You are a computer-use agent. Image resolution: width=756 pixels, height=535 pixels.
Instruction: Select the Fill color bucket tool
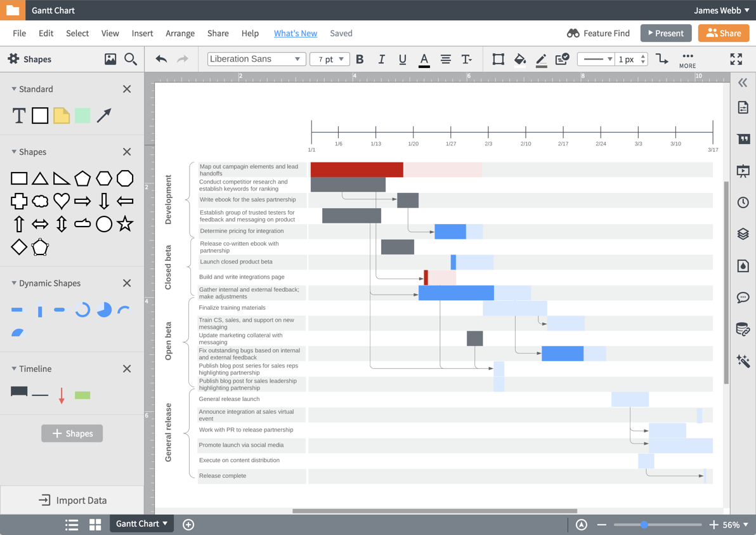click(x=520, y=59)
